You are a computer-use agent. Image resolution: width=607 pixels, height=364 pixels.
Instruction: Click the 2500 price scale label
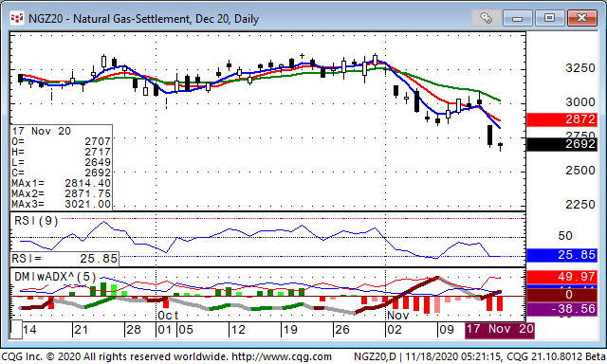[579, 171]
